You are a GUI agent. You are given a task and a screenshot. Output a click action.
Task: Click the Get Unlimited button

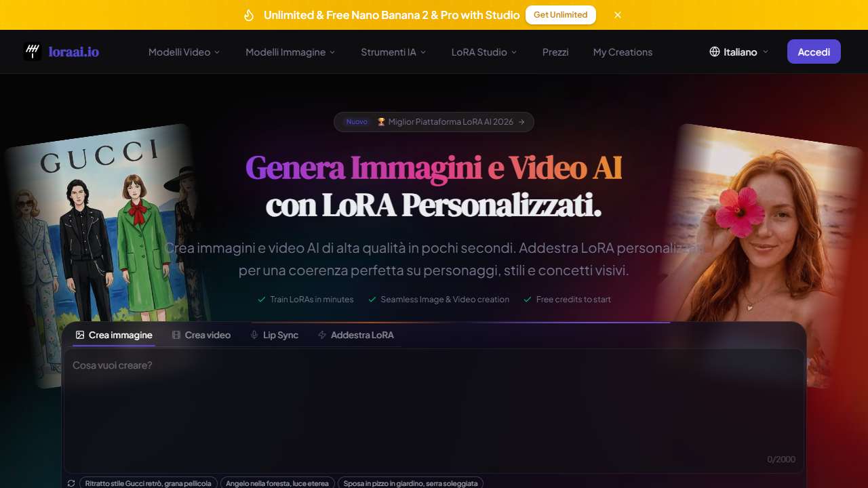[x=560, y=14]
